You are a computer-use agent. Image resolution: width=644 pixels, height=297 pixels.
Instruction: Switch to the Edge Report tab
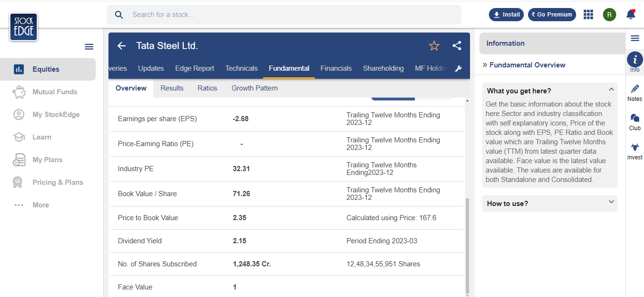tap(195, 68)
